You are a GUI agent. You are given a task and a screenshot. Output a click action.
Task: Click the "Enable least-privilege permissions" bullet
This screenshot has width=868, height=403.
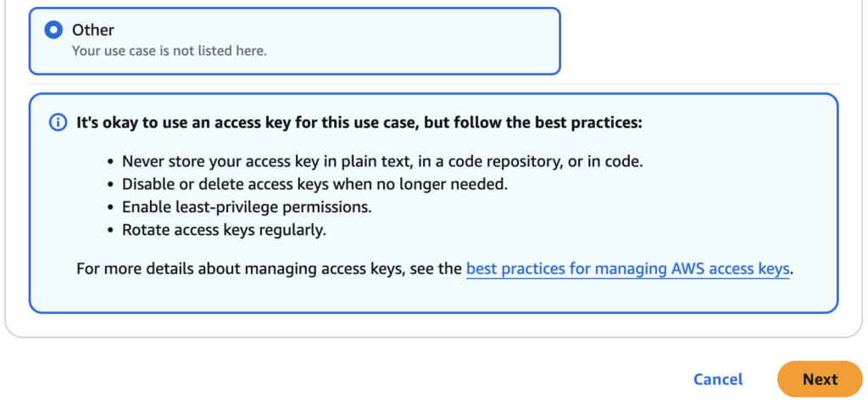[x=248, y=207]
